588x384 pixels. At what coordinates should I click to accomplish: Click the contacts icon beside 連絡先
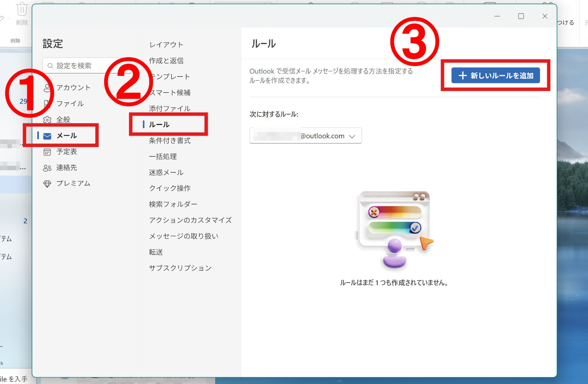coord(47,168)
